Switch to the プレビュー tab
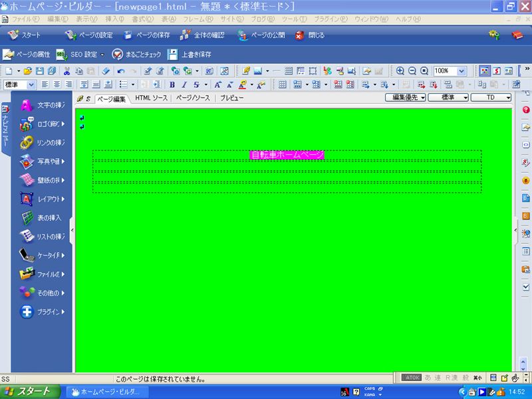Viewport: 532px width, 399px height. pyautogui.click(x=231, y=98)
